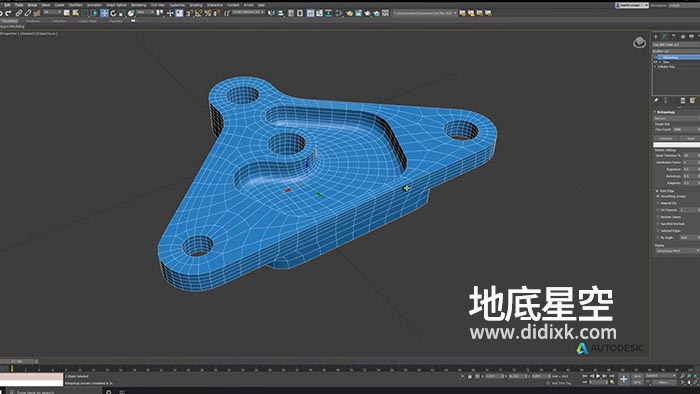Open the Curve Editor icon
700x394 pixels.
[x=319, y=13]
